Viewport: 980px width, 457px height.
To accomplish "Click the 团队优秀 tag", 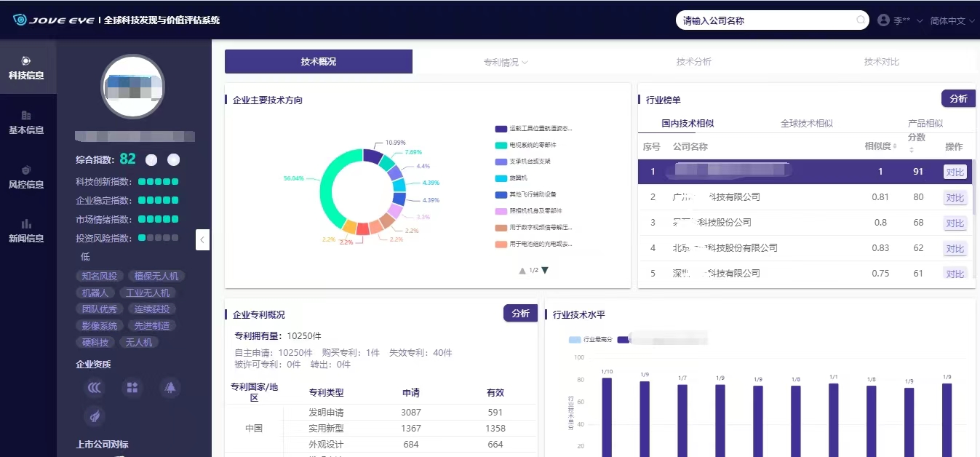I will 99,309.
